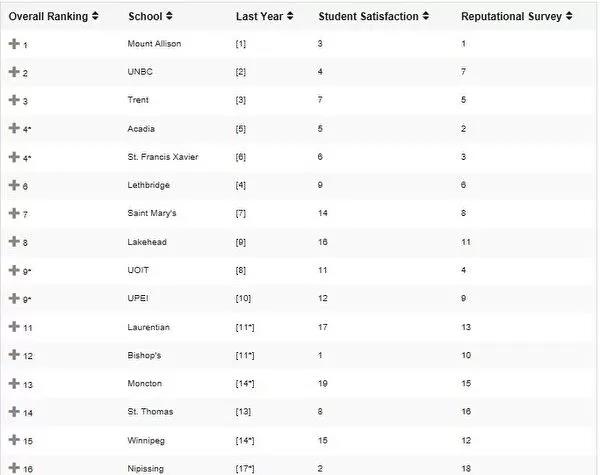
Task: Select the Moncton school name
Action: tap(145, 383)
